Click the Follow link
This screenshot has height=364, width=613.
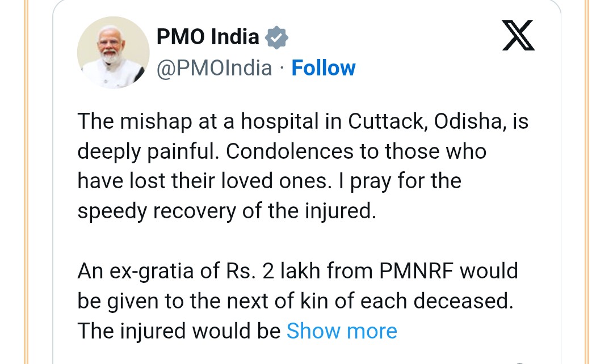coord(323,68)
